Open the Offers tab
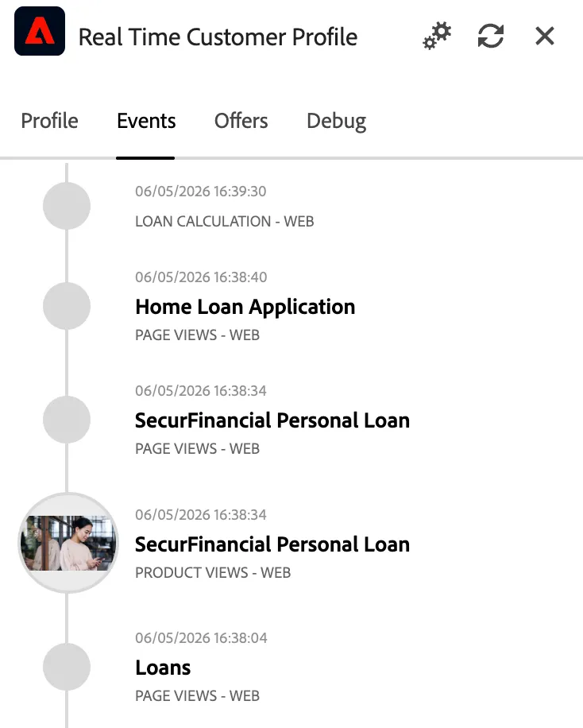Screen dimensions: 583x728 [x=241, y=121]
